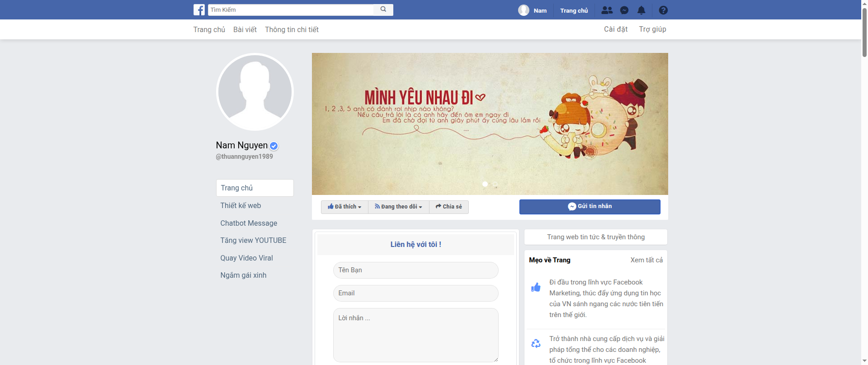Click the blue verified badge
Image resolution: width=868 pixels, height=365 pixels.
[x=274, y=146]
